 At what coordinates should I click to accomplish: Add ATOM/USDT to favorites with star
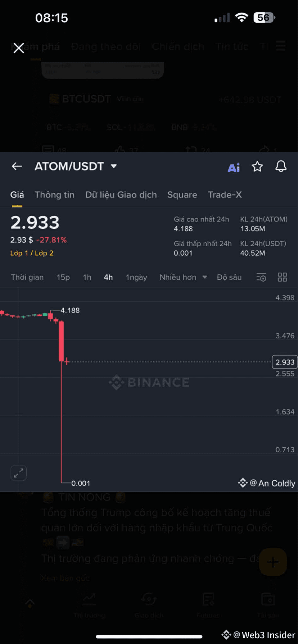coord(257,166)
